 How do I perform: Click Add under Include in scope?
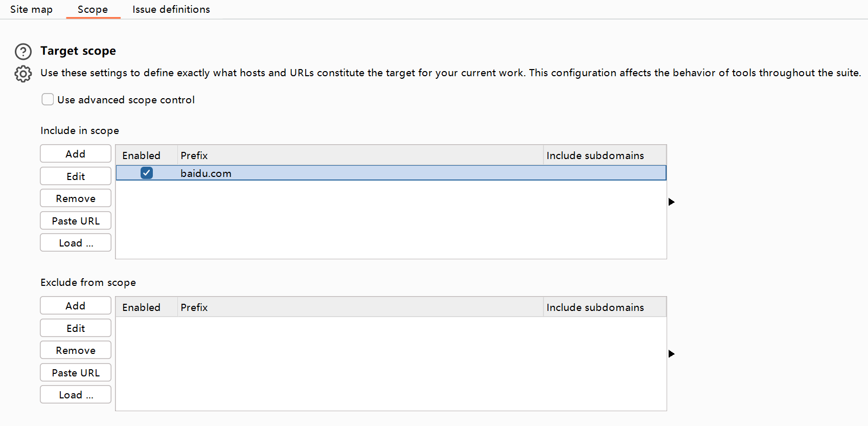click(x=76, y=153)
